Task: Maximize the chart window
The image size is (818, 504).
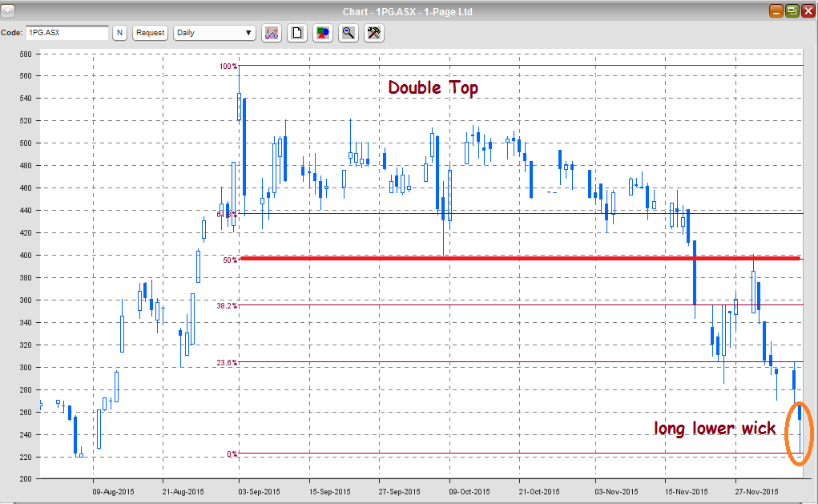Action: pyautogui.click(x=792, y=11)
